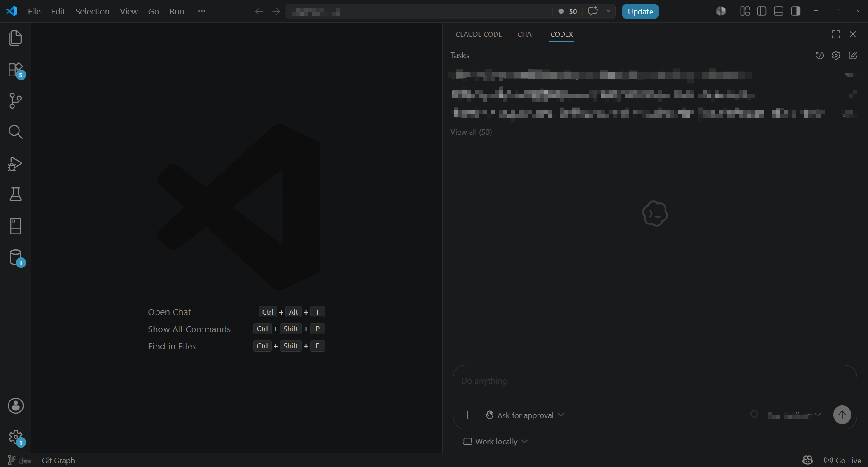This screenshot has width=868, height=467.
Task: Click the cube-shaped extension icon in title bar
Action: pyautogui.click(x=721, y=11)
